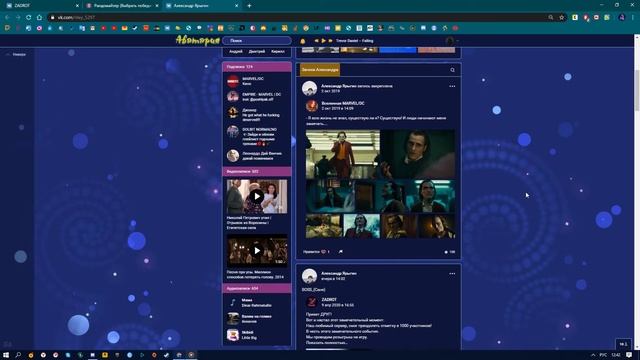Image resolution: width=640 pixels, height=360 pixels.
Task: Open the subscriptions section header
Action: click(257, 67)
